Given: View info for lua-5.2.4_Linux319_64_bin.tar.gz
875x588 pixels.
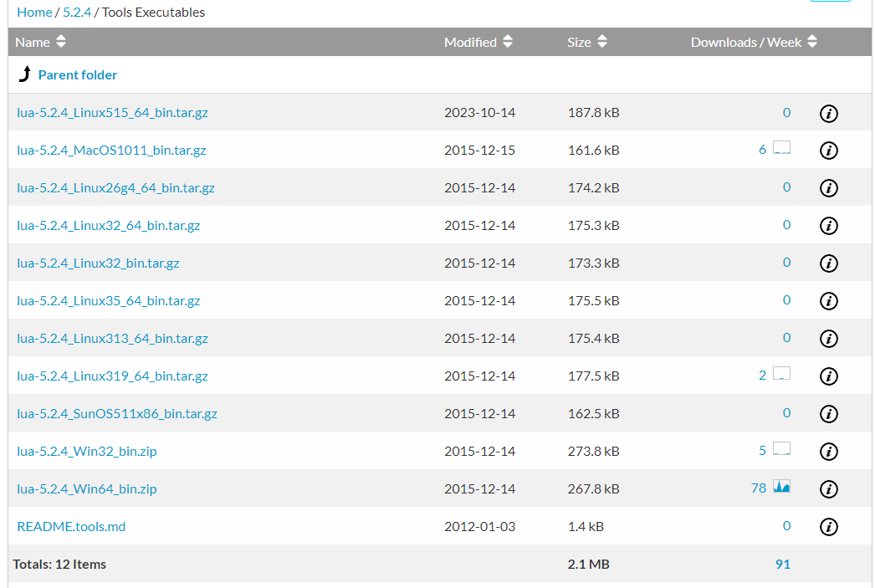Looking at the screenshot, I should point(829,376).
